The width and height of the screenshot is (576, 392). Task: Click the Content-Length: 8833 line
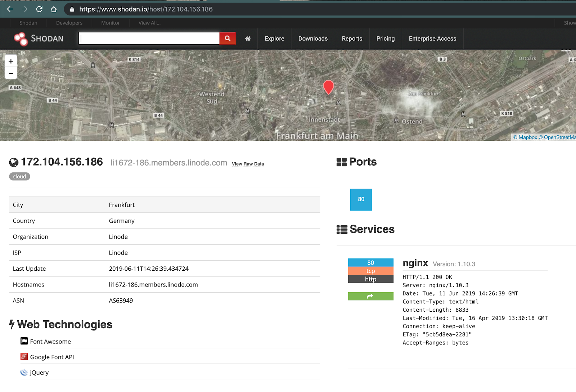coord(436,310)
